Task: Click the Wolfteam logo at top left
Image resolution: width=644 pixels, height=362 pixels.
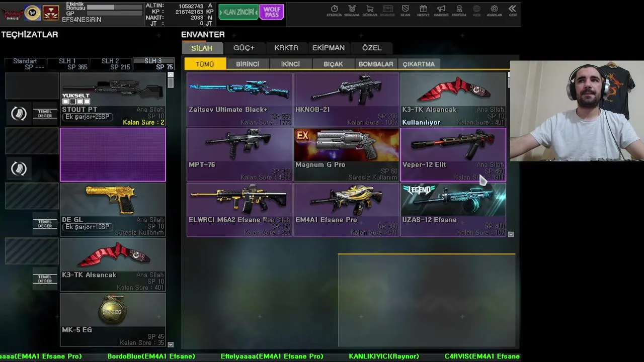Action: pos(12,14)
